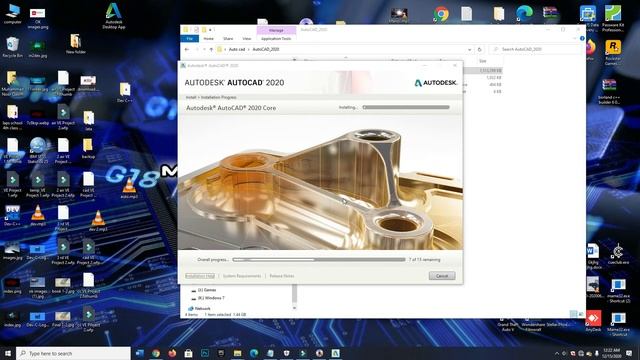This screenshot has height=360, width=640.
Task: Click the Up arrow in File Explorer
Action: 211,49
